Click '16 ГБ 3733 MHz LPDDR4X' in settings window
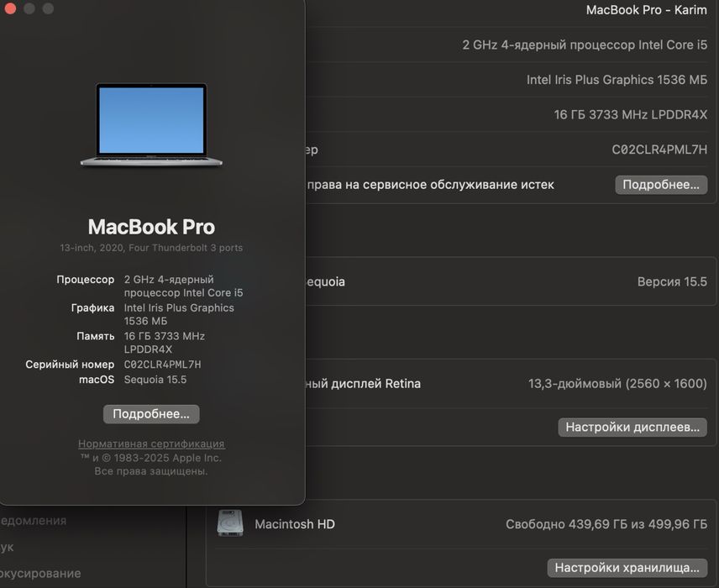 click(x=630, y=114)
